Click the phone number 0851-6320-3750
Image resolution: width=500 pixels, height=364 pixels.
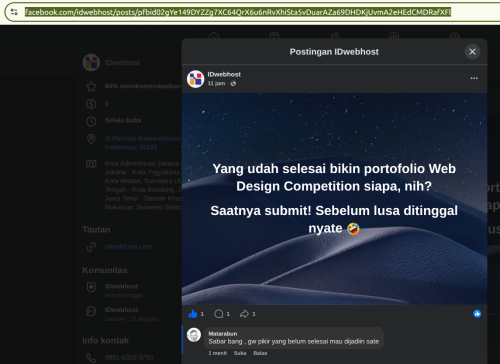pos(129,358)
